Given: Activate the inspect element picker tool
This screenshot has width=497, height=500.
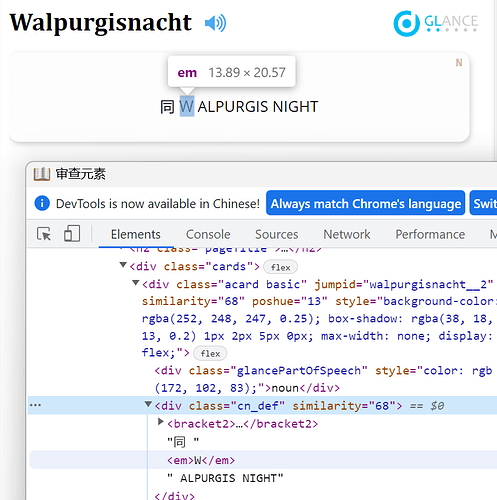Looking at the screenshot, I should click(x=44, y=234).
